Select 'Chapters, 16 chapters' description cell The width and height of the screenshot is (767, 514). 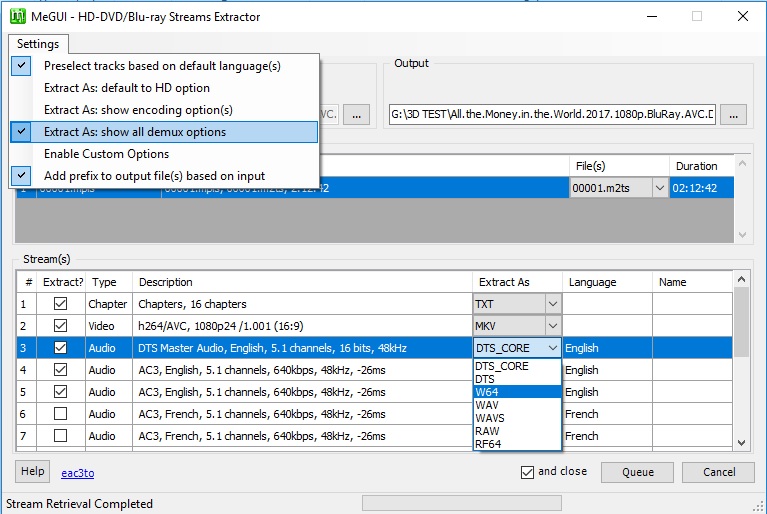(302, 304)
